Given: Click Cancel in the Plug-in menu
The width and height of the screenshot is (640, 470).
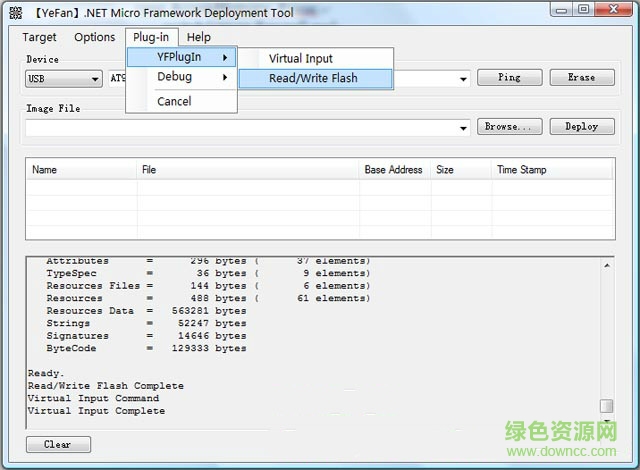Looking at the screenshot, I should click(174, 101).
